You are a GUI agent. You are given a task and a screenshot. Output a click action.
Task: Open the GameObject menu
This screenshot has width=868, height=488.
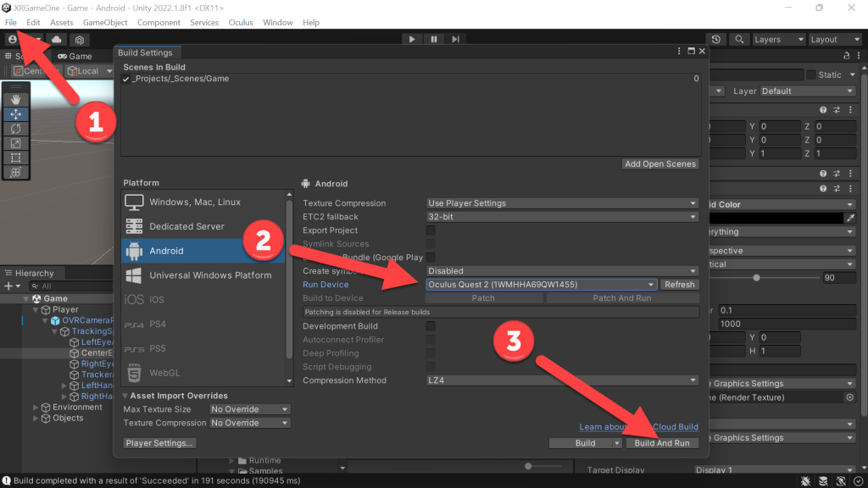click(x=105, y=23)
